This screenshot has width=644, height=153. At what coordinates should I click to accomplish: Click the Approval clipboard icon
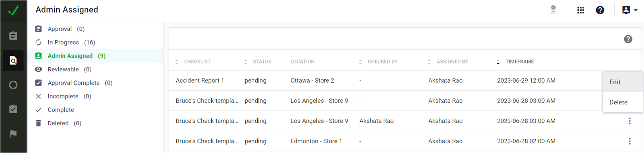pyautogui.click(x=39, y=29)
